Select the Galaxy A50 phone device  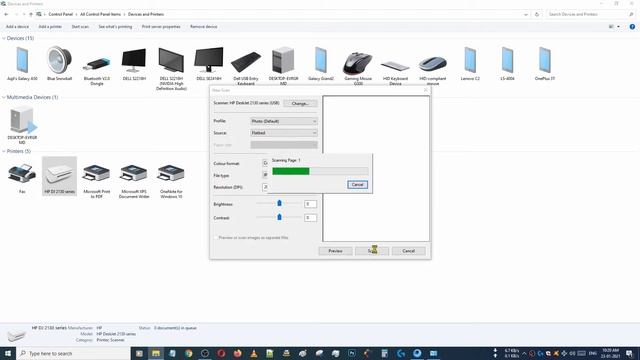coord(22,63)
